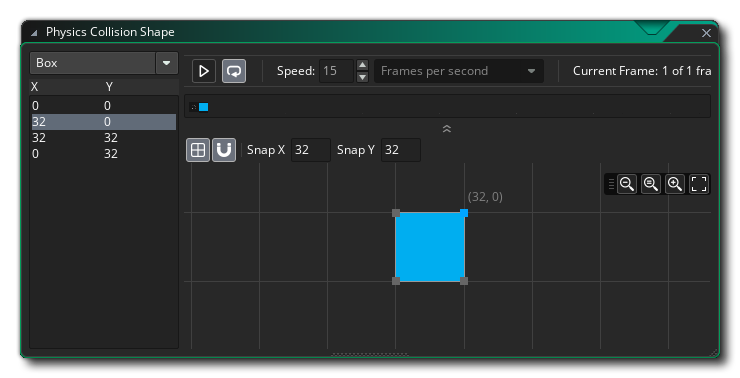Open the Box shape type dropdown
Image resolution: width=740 pixels, height=378 pixels.
point(167,63)
